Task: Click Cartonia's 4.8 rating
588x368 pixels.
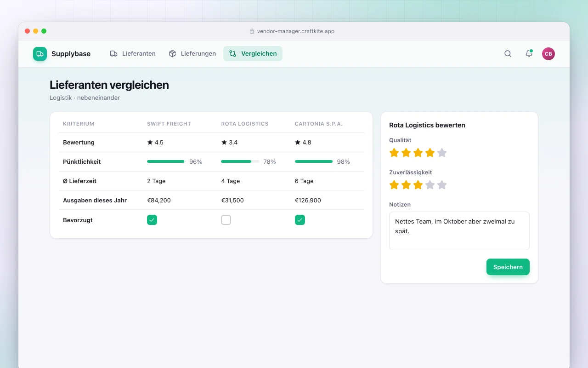Action: click(x=303, y=143)
